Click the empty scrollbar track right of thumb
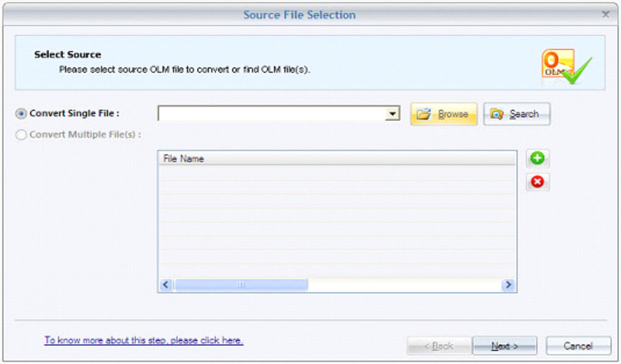This screenshot has height=364, width=621. (404, 285)
